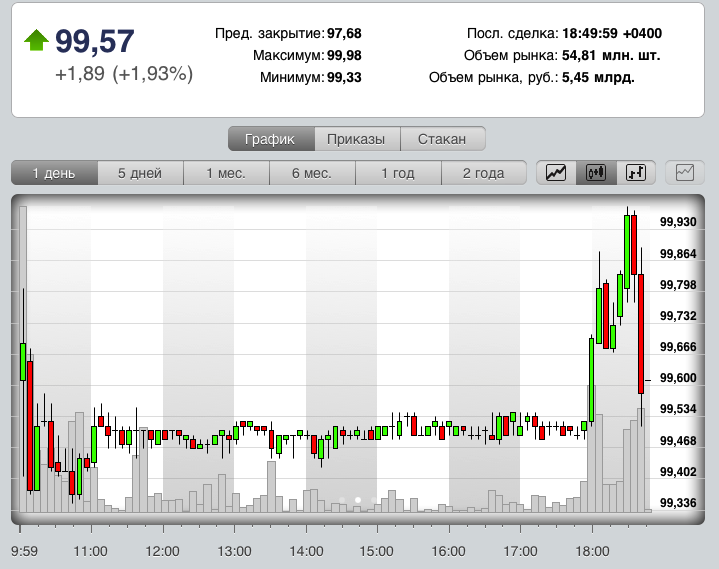
Task: Select the График tab
Action: [271, 139]
